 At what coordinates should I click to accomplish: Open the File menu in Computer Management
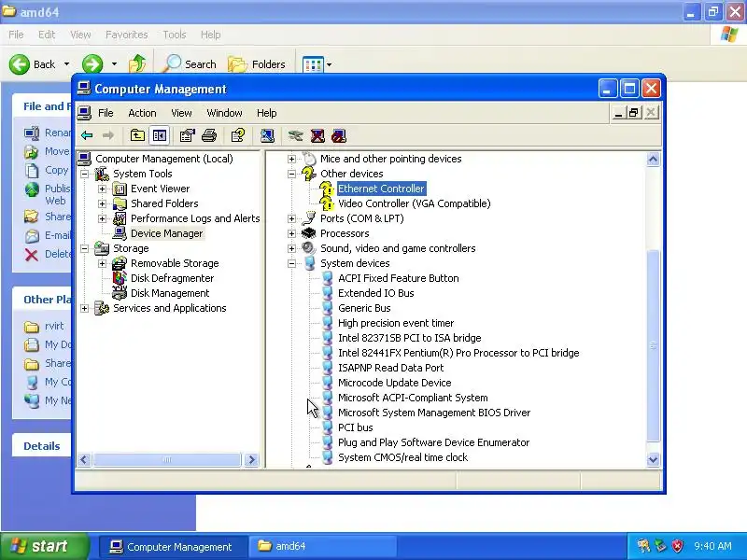[106, 113]
